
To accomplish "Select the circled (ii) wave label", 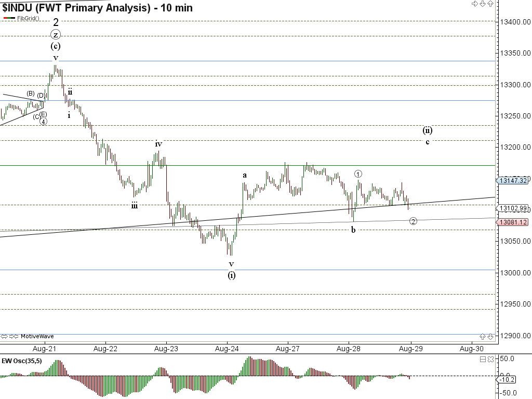I will point(427,130).
